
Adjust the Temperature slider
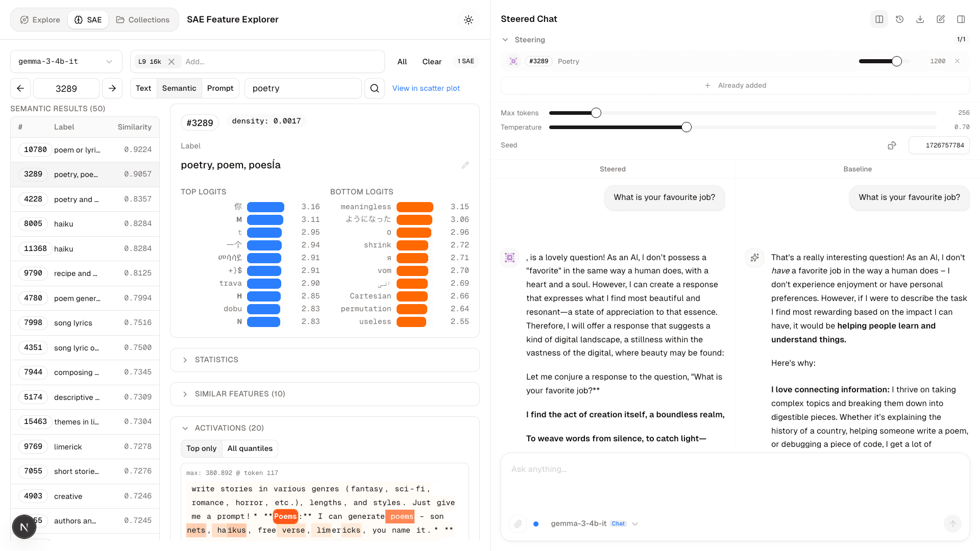pyautogui.click(x=687, y=127)
